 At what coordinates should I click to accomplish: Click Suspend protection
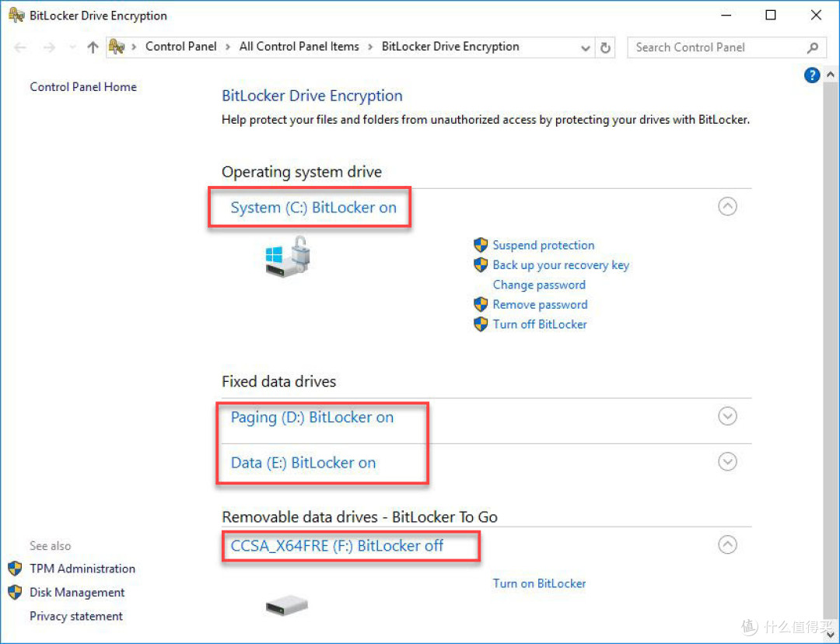coord(543,245)
